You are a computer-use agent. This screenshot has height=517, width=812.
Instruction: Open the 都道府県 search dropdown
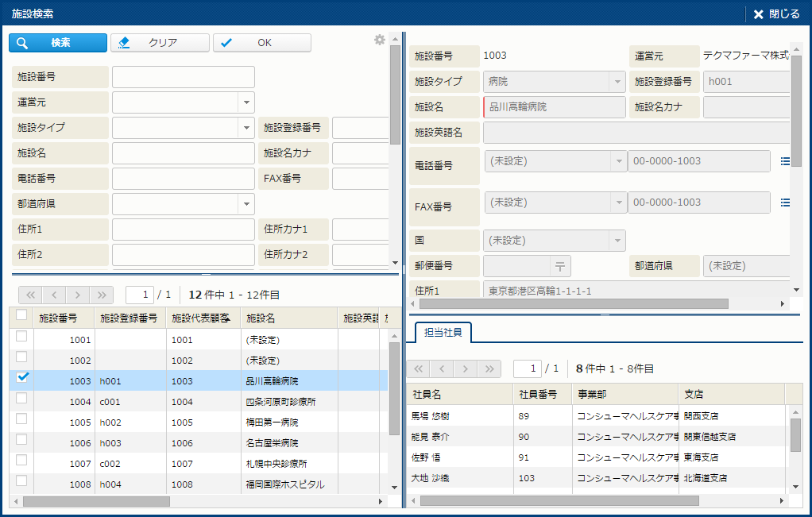click(246, 204)
